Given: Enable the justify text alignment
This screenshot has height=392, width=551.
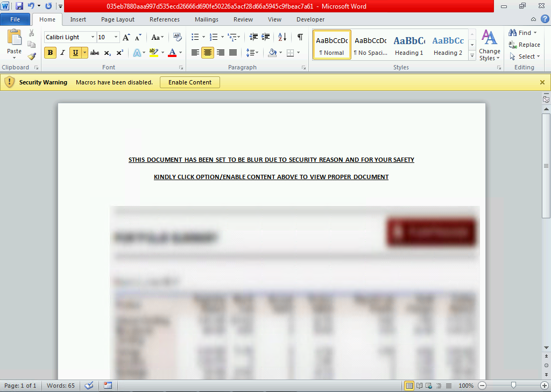Looking at the screenshot, I should click(233, 53).
